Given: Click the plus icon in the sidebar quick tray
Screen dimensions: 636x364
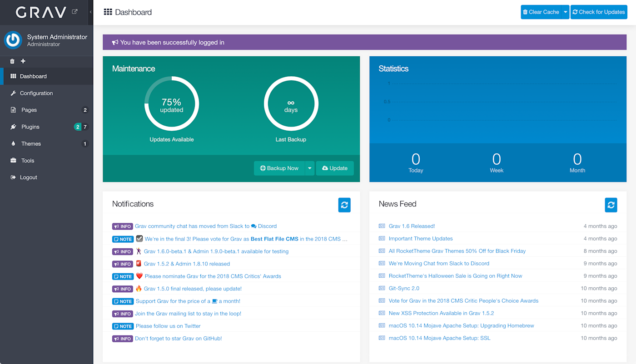Looking at the screenshot, I should (23, 61).
